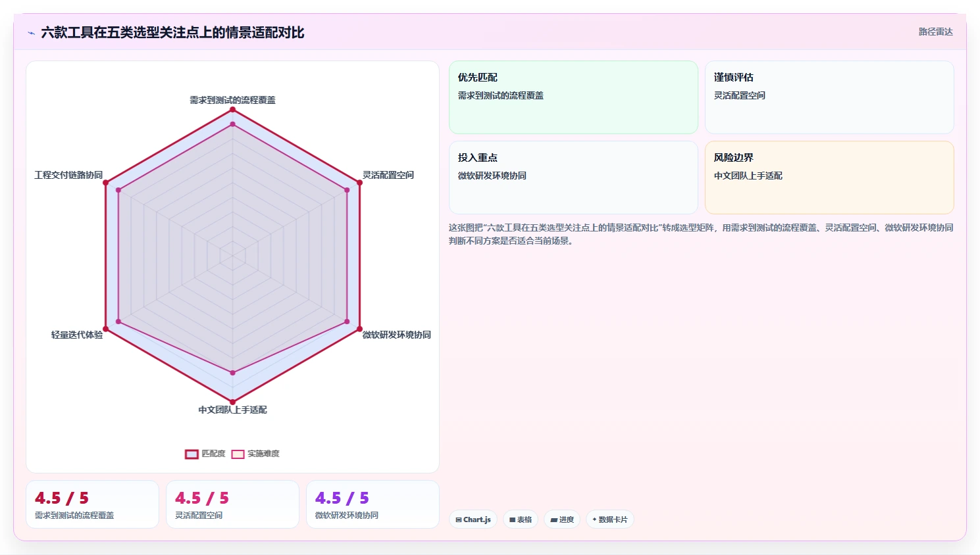Click radar axis label 工程交付链路协同

[x=68, y=175]
